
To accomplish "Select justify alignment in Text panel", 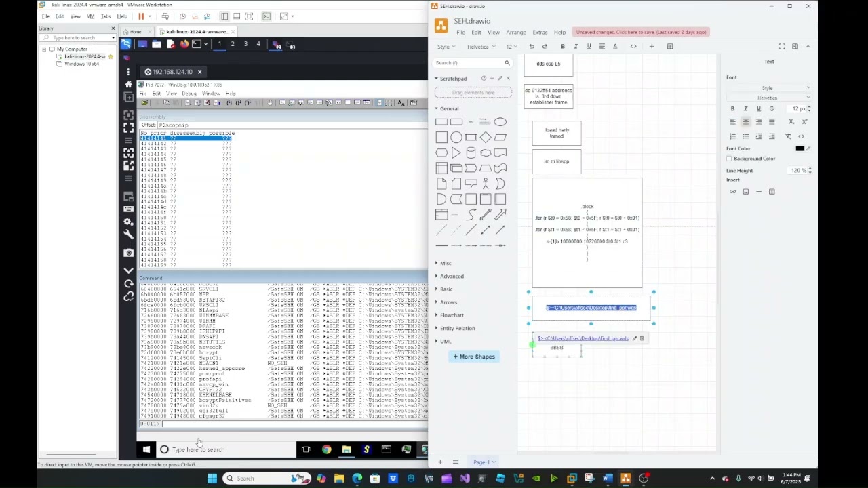I will (x=772, y=121).
